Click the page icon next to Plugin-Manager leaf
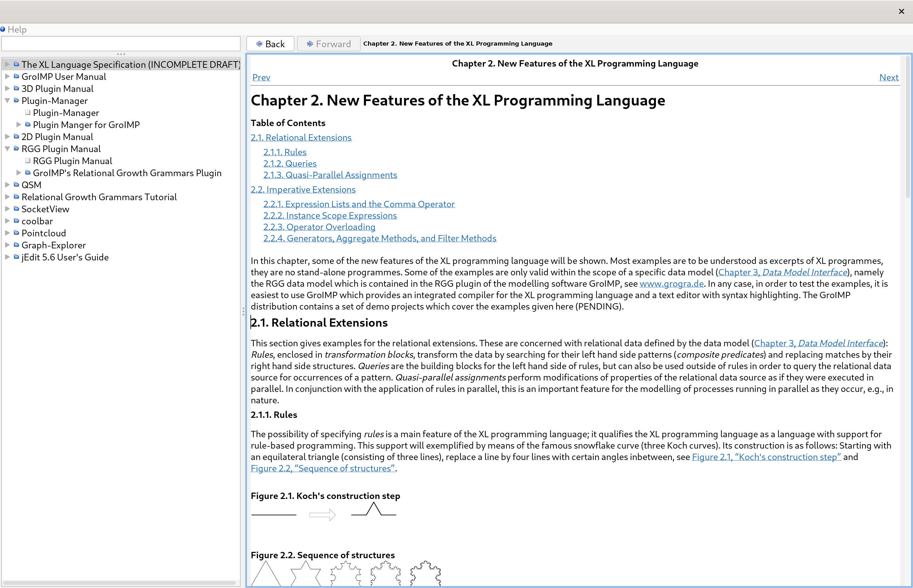913x588 pixels. 28,113
